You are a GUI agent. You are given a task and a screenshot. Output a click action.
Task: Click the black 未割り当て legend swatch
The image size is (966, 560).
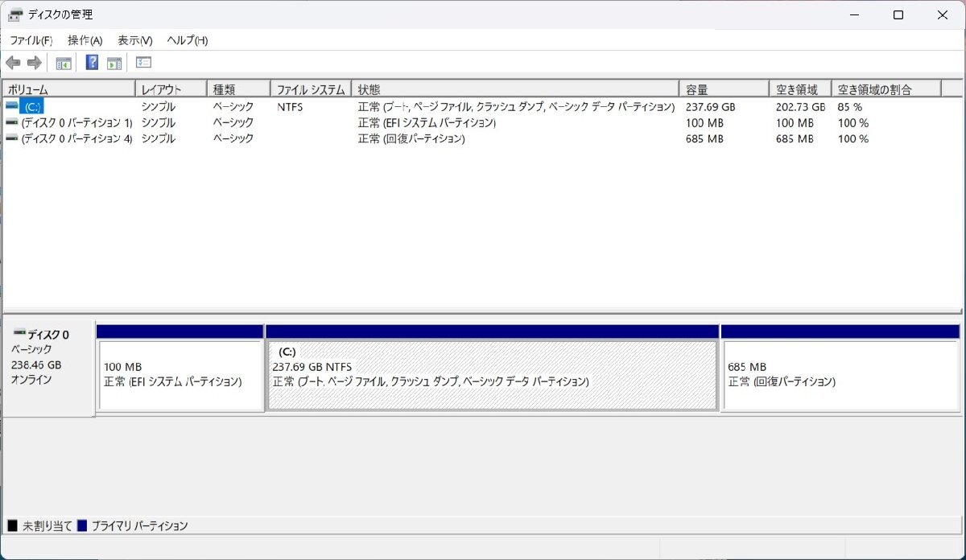click(11, 525)
